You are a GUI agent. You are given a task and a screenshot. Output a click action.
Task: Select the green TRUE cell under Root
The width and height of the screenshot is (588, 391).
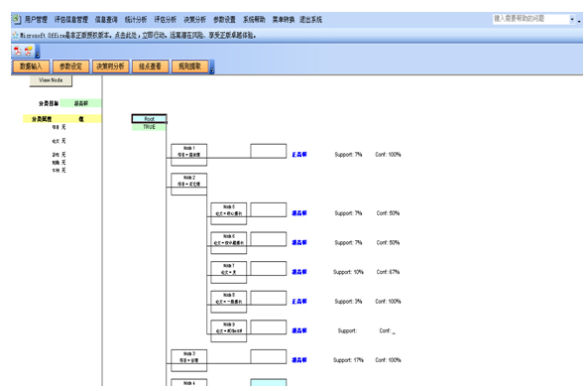[x=150, y=127]
